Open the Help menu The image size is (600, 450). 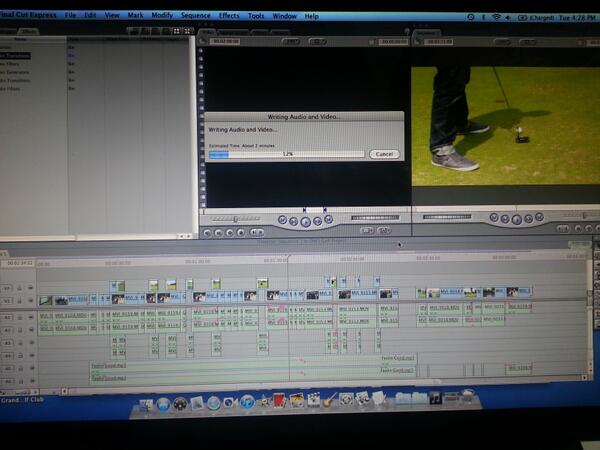point(311,16)
